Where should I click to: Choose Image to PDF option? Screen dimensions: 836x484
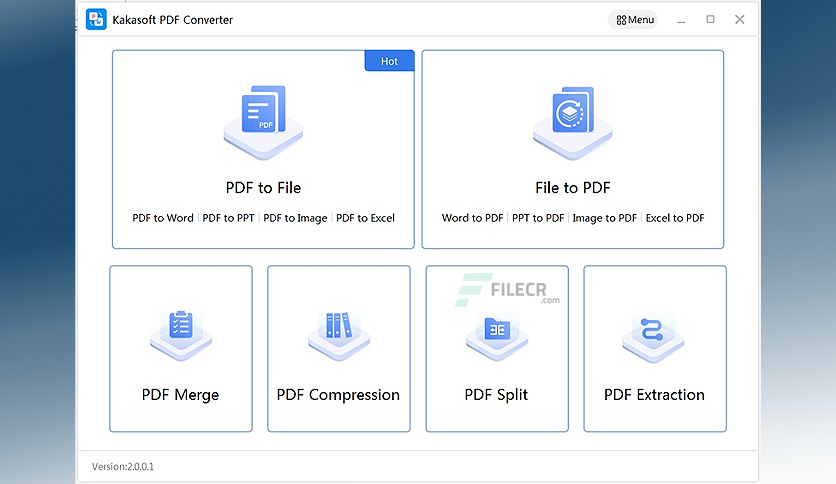pyautogui.click(x=605, y=218)
